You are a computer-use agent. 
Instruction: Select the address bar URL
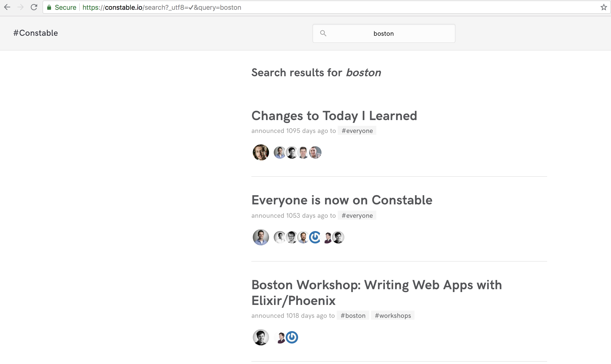tap(162, 7)
